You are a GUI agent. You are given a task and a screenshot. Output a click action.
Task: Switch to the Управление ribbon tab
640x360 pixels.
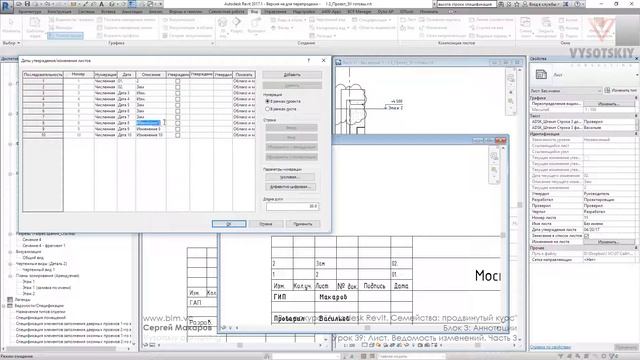tap(275, 12)
